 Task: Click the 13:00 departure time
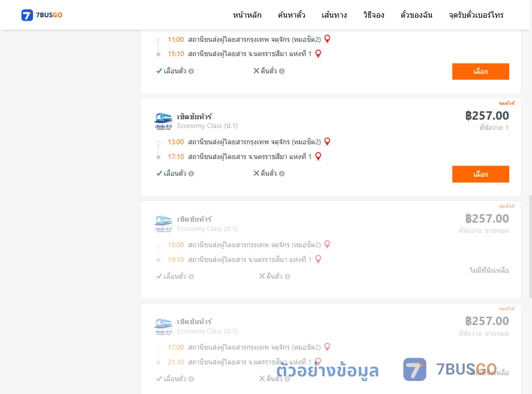pyautogui.click(x=176, y=142)
